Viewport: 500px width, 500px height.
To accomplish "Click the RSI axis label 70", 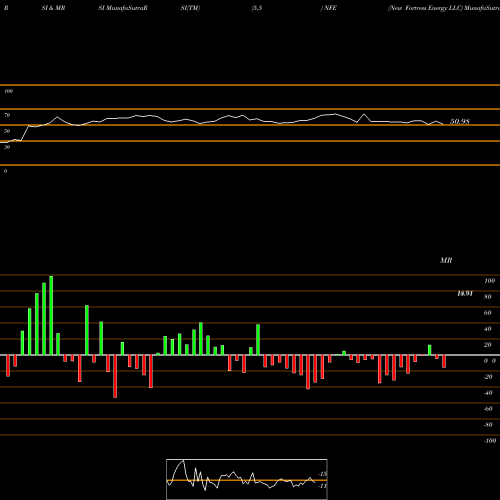I will (x=7, y=115).
